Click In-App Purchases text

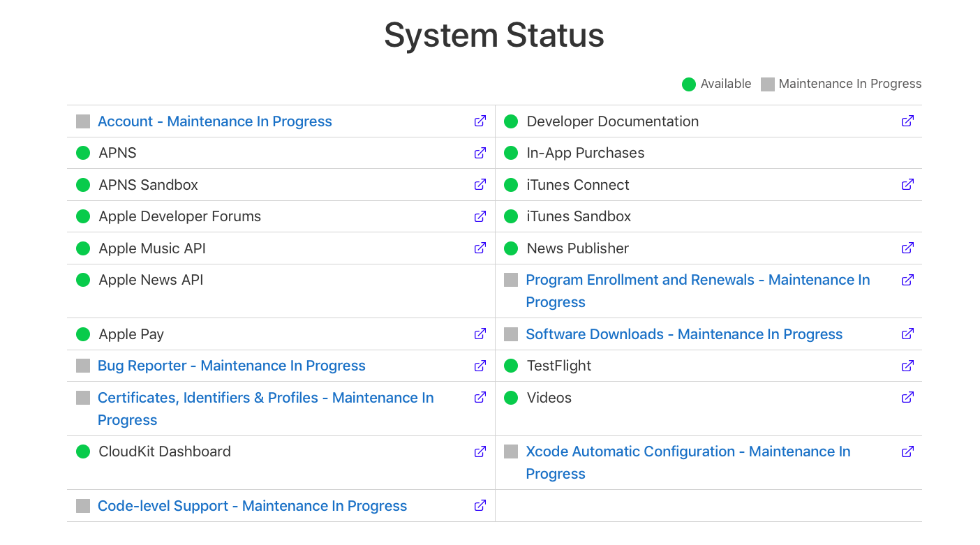pyautogui.click(x=586, y=153)
